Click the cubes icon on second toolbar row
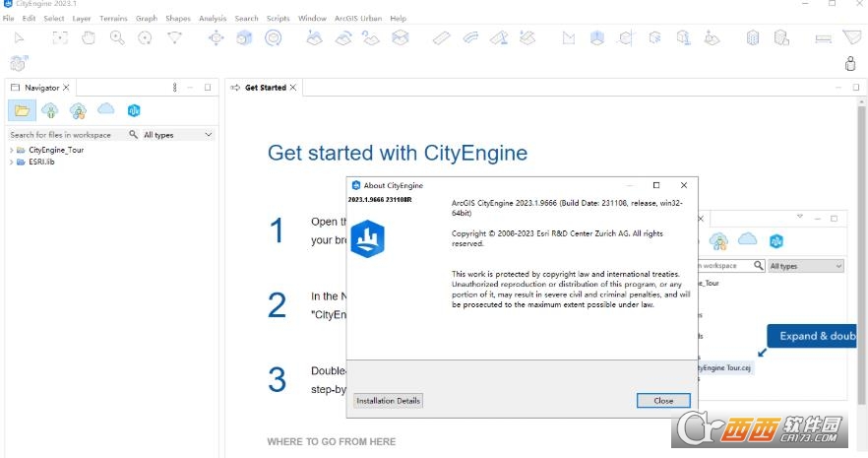This screenshot has height=458, width=868. [19, 63]
